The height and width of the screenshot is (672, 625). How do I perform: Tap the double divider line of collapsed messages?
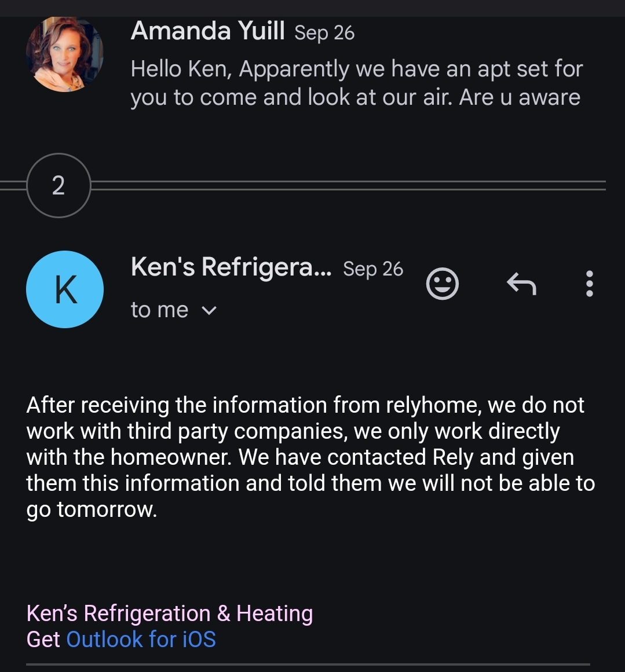click(x=348, y=186)
